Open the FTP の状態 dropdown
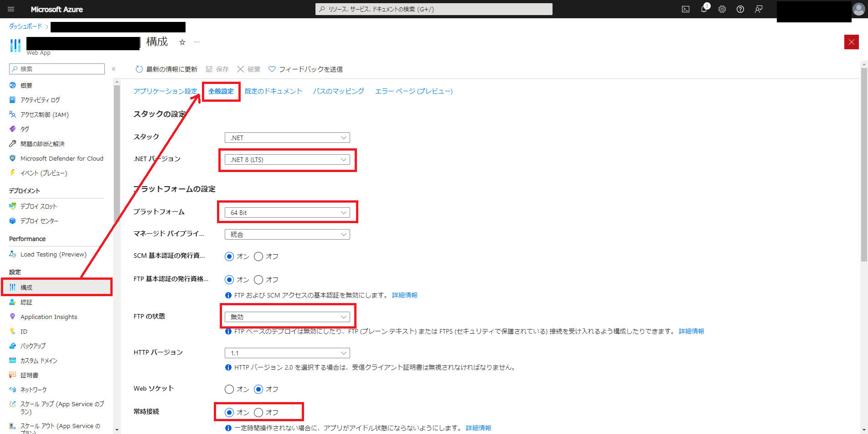The height and width of the screenshot is (434, 868). click(287, 317)
